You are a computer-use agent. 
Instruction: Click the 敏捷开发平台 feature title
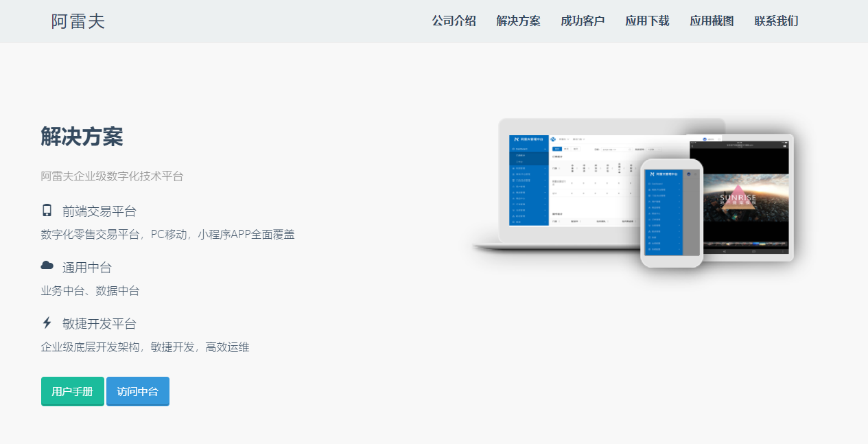tap(99, 324)
